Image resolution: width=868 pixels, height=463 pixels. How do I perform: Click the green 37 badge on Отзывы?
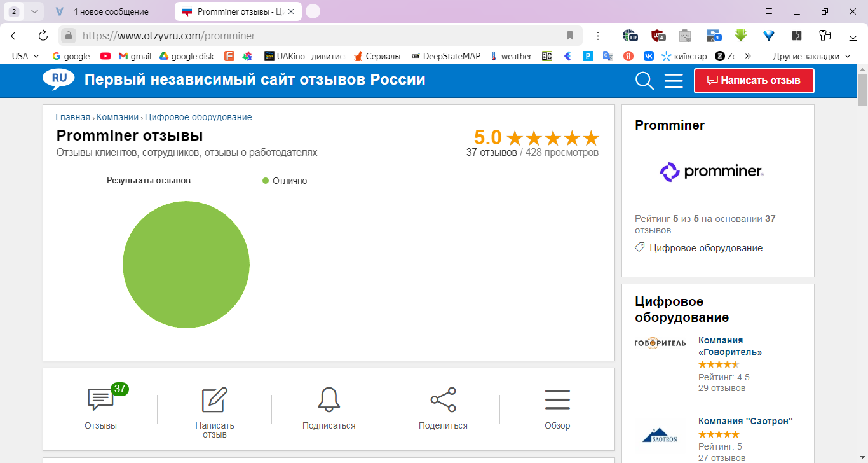[x=119, y=389]
